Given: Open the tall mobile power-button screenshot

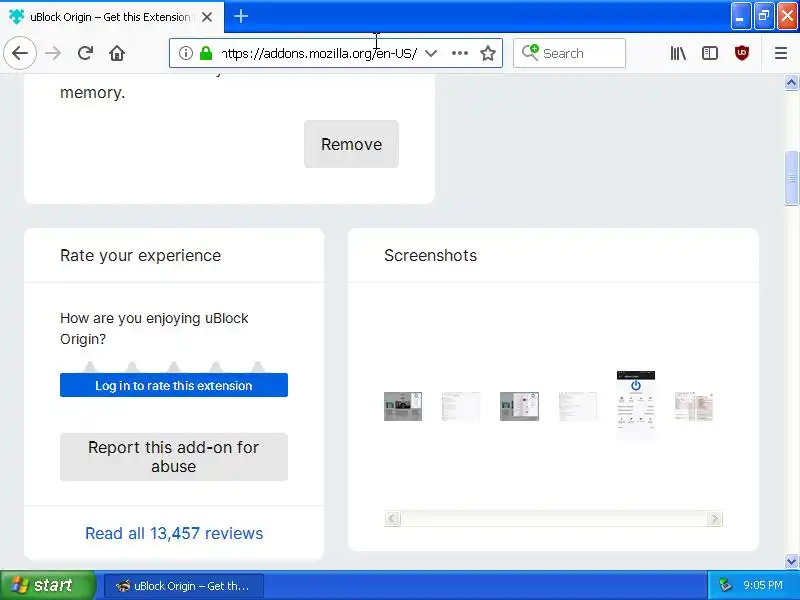Looking at the screenshot, I should [636, 406].
